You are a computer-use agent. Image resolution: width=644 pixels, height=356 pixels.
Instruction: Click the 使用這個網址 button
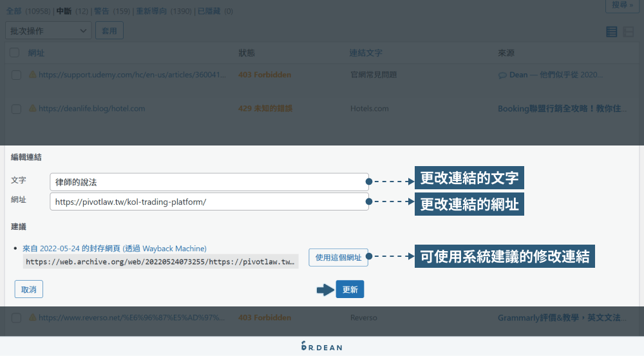point(339,258)
